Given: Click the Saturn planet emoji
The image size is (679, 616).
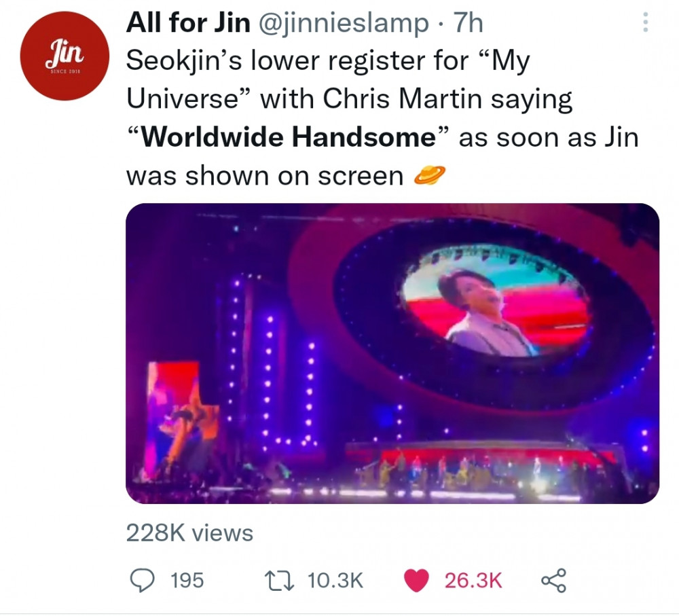Looking at the screenshot, I should click(x=430, y=175).
